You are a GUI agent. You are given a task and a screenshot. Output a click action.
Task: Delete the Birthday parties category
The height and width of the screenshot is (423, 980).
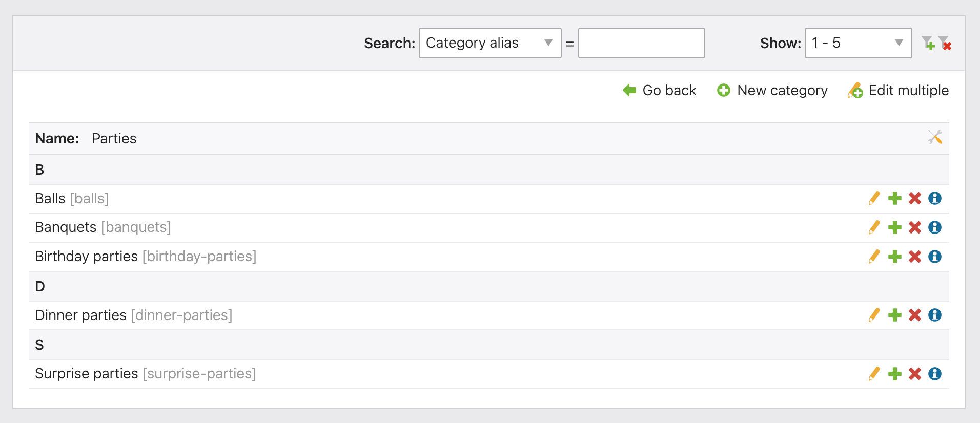click(x=915, y=257)
